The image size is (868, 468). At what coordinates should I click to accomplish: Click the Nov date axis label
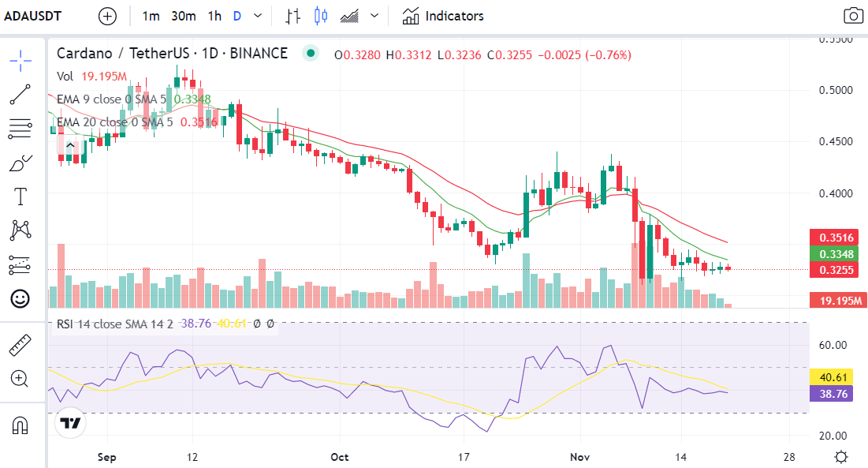[x=579, y=457]
